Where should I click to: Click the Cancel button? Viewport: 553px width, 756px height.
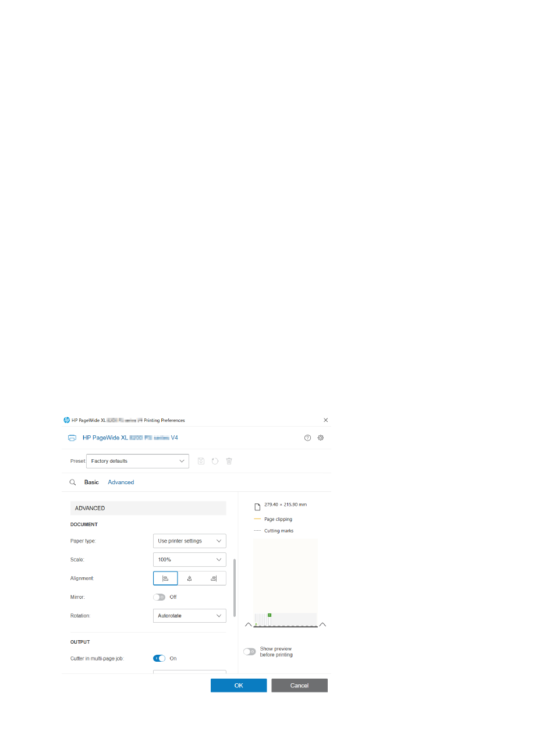[299, 686]
